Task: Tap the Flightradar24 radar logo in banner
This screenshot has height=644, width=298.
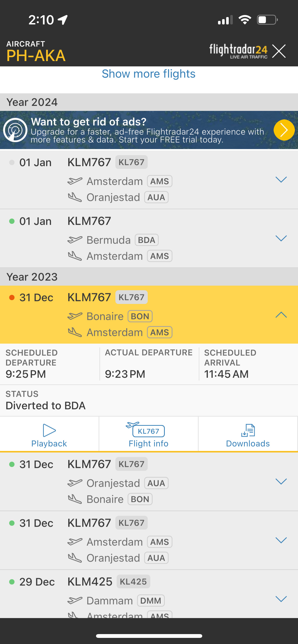Action: (x=15, y=130)
